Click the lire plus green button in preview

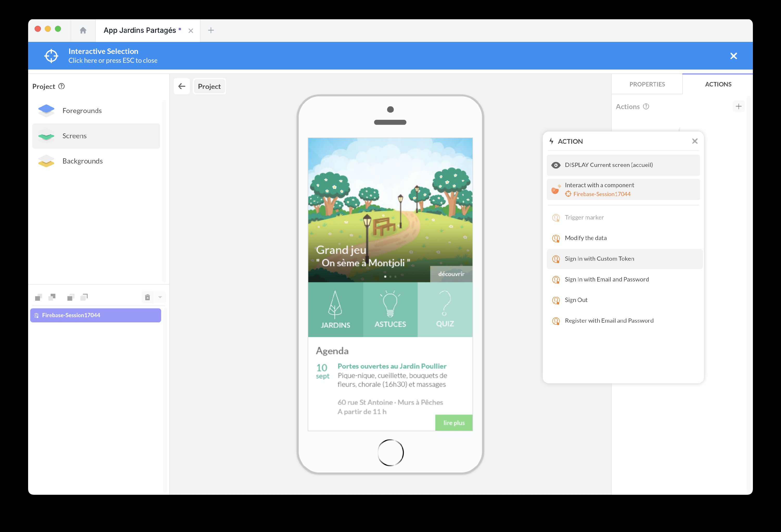(x=454, y=422)
